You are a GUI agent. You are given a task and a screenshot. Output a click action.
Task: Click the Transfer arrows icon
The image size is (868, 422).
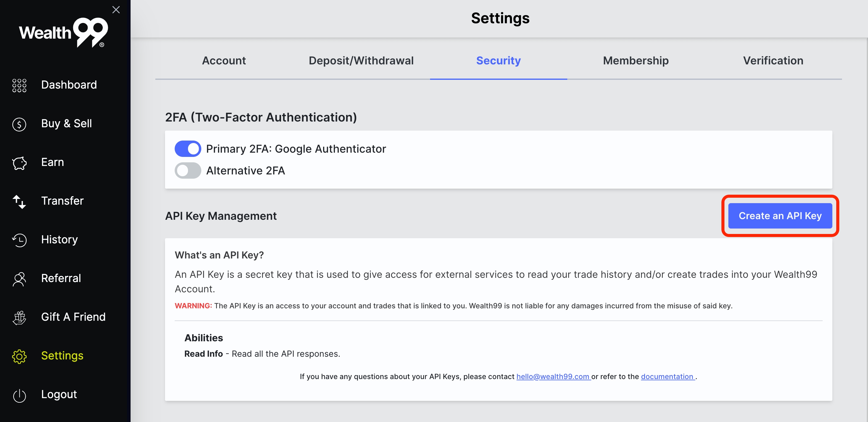click(19, 202)
